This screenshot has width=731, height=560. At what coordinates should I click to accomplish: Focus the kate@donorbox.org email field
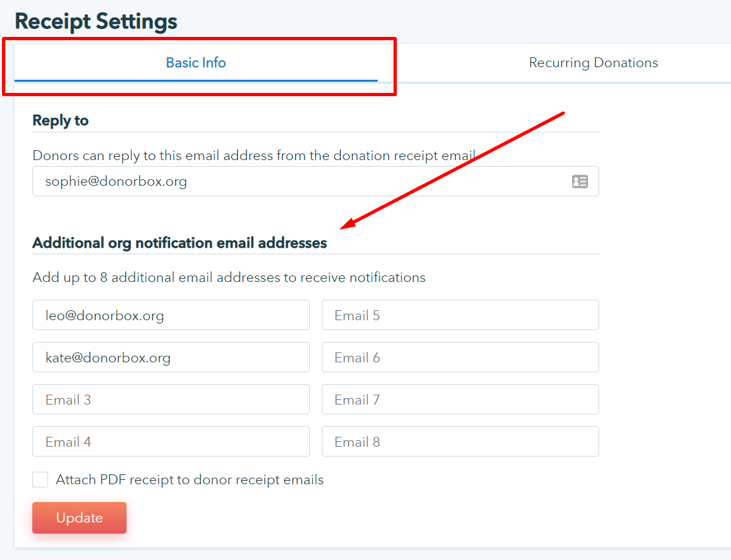point(171,357)
